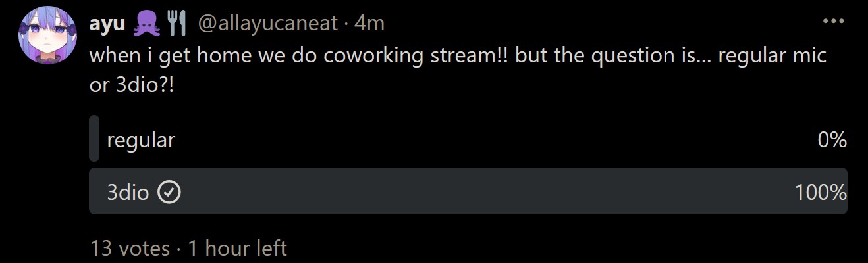Click the "13 votes" count
This screenshot has height=263, width=868.
point(130,248)
